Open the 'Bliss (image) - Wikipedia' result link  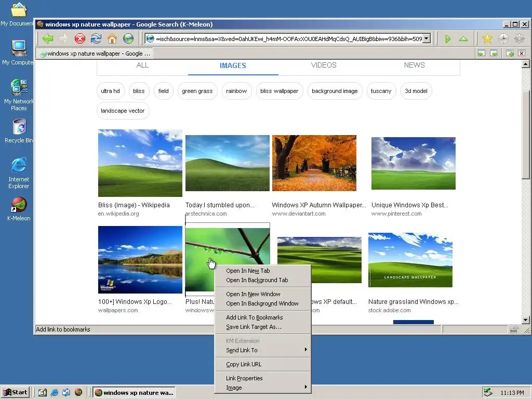[134, 205]
